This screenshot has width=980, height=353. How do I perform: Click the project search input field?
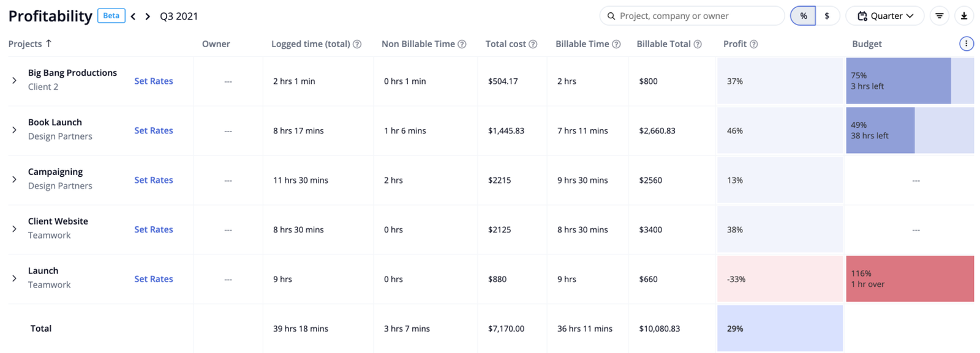(x=692, y=15)
